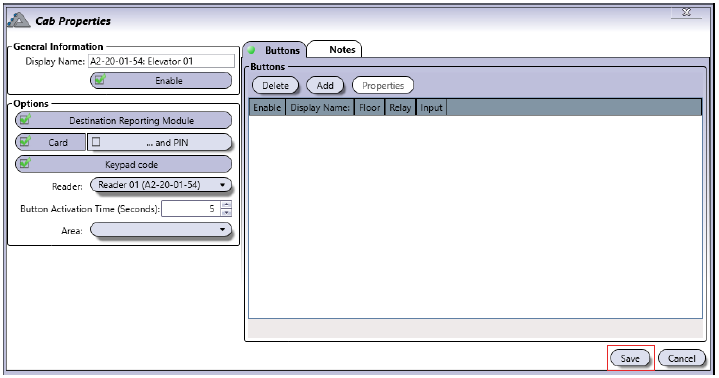The width and height of the screenshot is (719, 378).
Task: Click the Cab Properties title bar icon
Action: click(x=19, y=21)
